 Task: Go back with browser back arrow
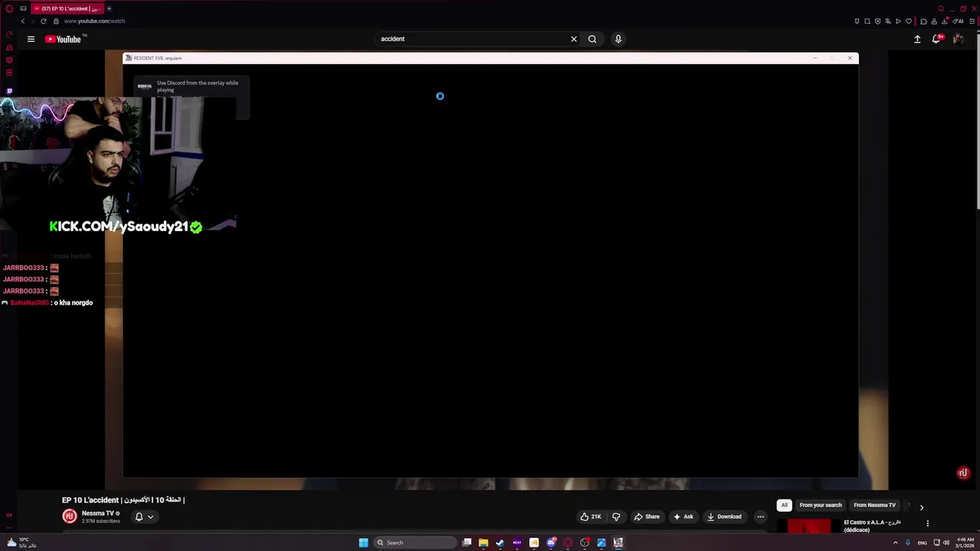22,21
